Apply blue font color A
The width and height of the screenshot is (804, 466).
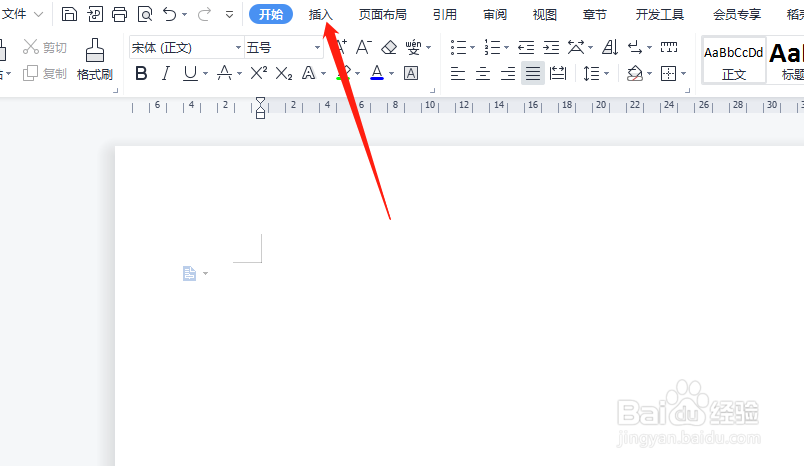click(377, 73)
